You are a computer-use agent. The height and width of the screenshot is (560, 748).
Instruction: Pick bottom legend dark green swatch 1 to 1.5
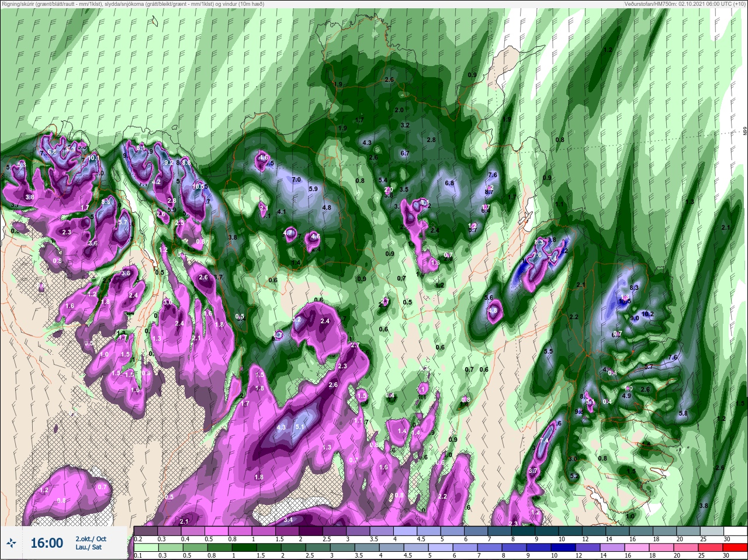(244, 548)
